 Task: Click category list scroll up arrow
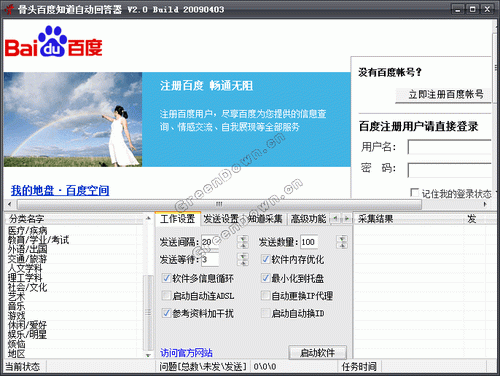[x=148, y=218]
